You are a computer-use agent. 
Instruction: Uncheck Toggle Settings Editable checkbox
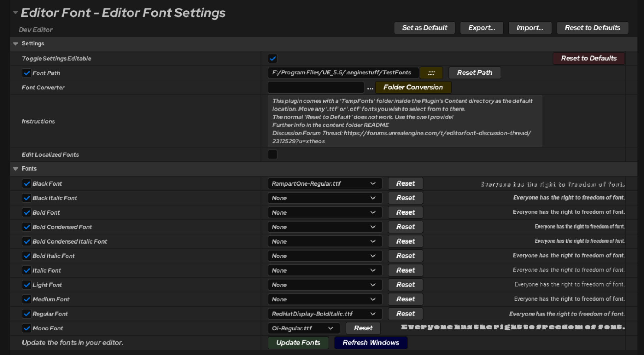pyautogui.click(x=272, y=59)
